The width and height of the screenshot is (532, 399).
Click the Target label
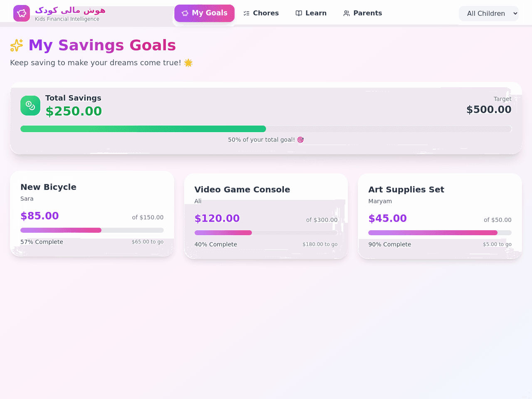[502, 99]
